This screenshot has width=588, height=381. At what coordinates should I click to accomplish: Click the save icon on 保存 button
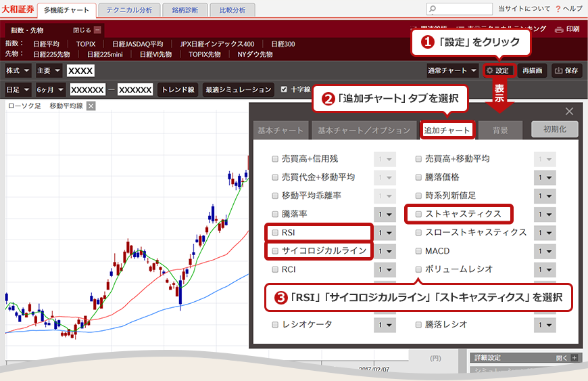559,70
